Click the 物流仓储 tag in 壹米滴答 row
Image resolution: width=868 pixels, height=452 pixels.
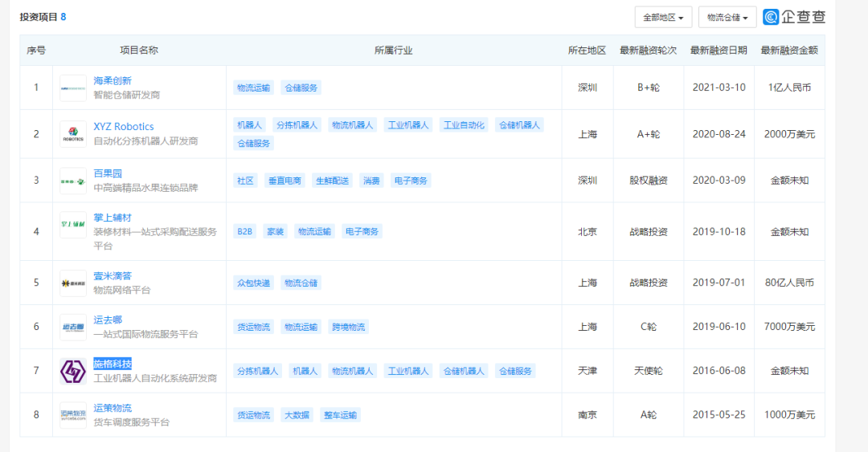click(x=301, y=283)
